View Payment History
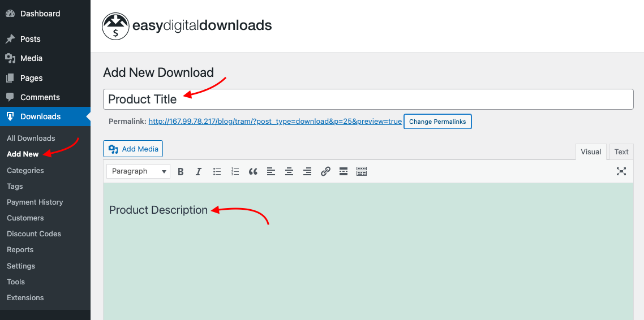 tap(35, 202)
